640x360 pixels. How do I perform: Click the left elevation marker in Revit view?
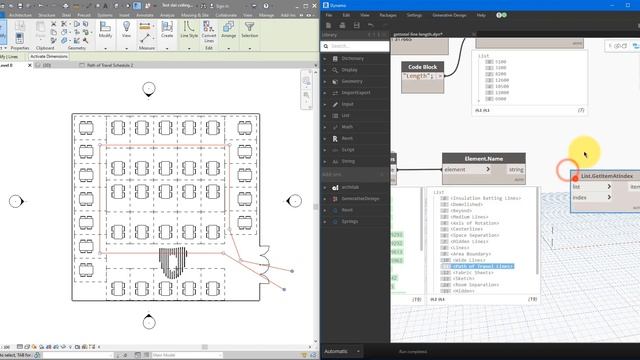[16, 201]
